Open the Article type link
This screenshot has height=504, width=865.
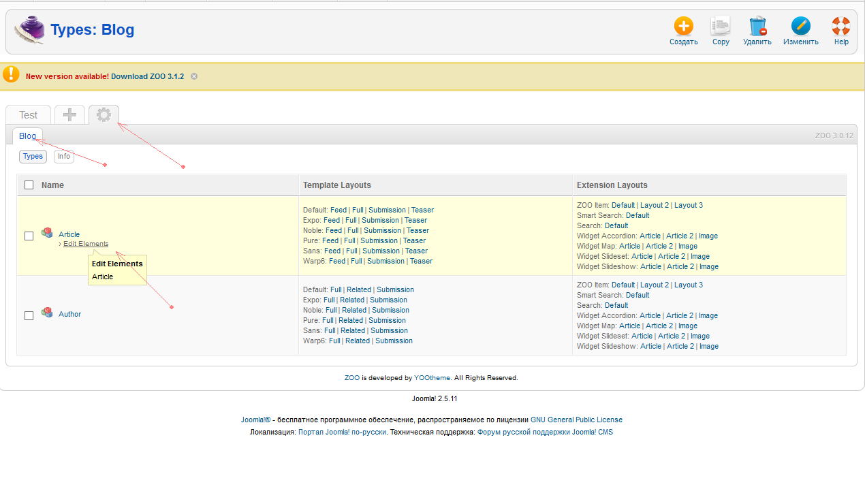click(69, 234)
